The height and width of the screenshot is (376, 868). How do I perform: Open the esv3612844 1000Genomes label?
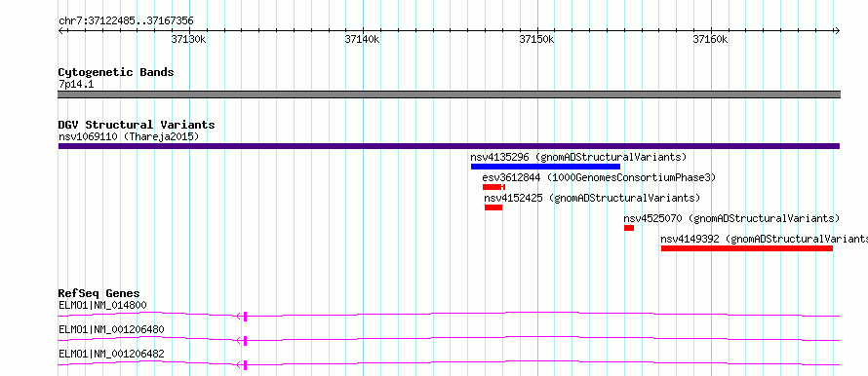[599, 177]
